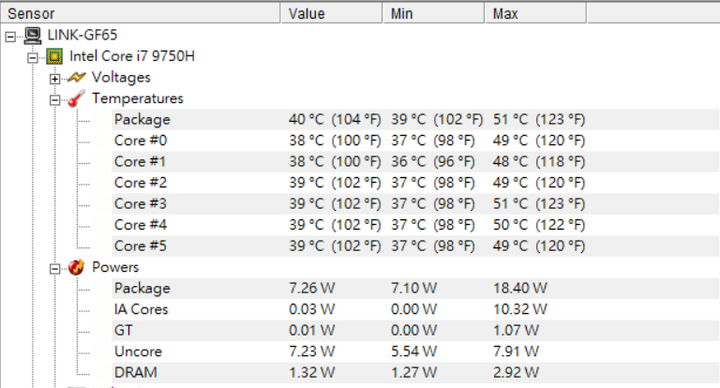Click the Voltages lightning bolt icon
The image size is (720, 388).
point(77,77)
